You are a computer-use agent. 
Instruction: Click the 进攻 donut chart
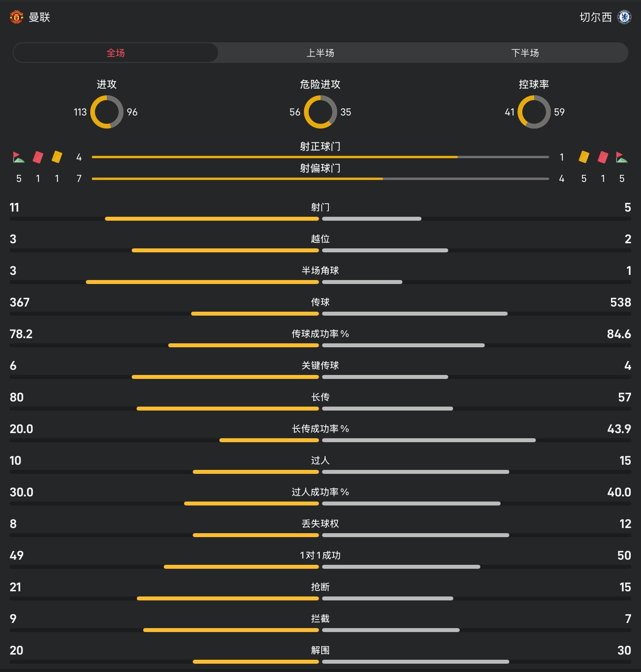pyautogui.click(x=107, y=112)
